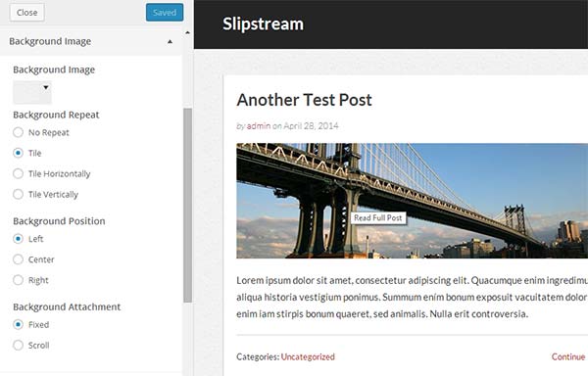Viewport: 588px width, 376px height.
Task: Open the Another Test Post title
Action: 304,100
